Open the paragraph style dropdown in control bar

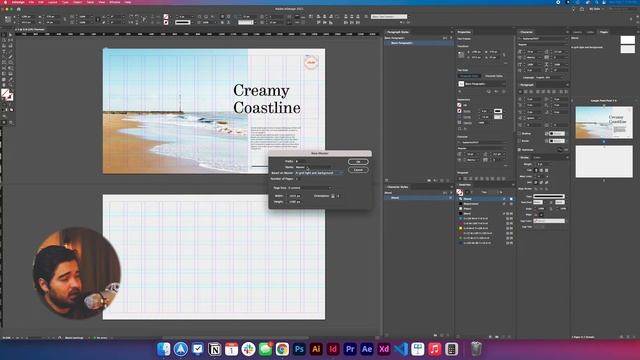pyautogui.click(x=389, y=16)
